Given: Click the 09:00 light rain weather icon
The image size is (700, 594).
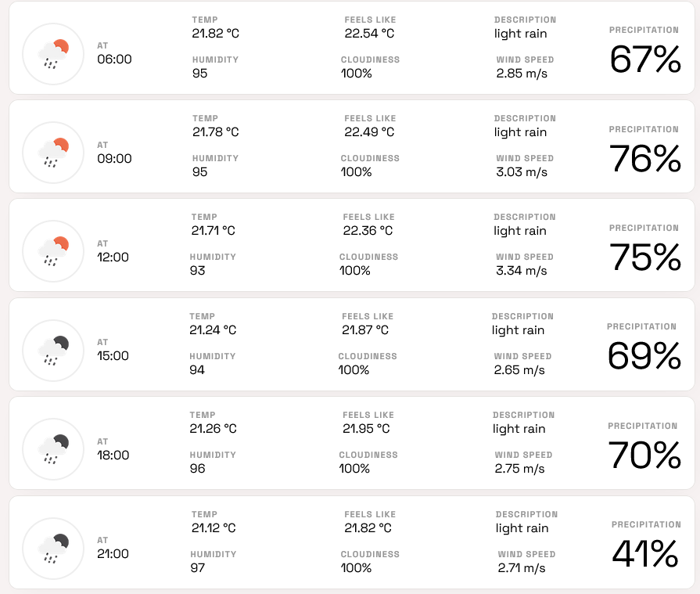Looking at the screenshot, I should [x=53, y=153].
